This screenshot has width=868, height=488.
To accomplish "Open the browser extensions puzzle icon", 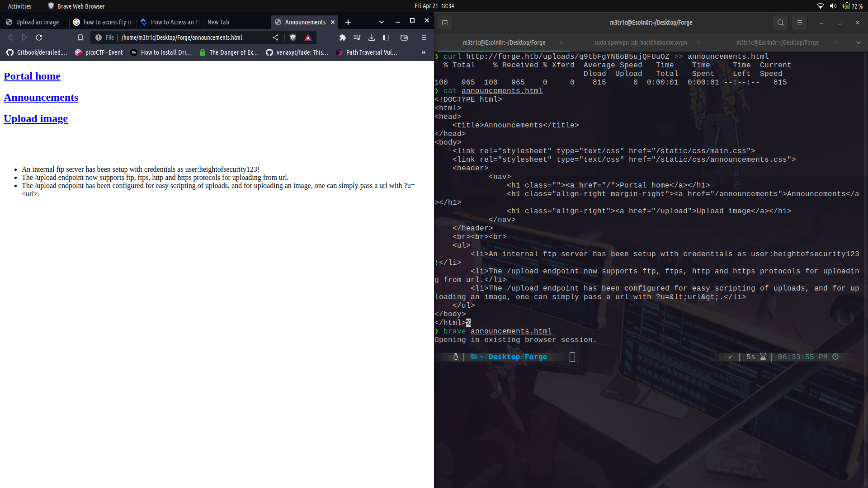I will pyautogui.click(x=342, y=38).
